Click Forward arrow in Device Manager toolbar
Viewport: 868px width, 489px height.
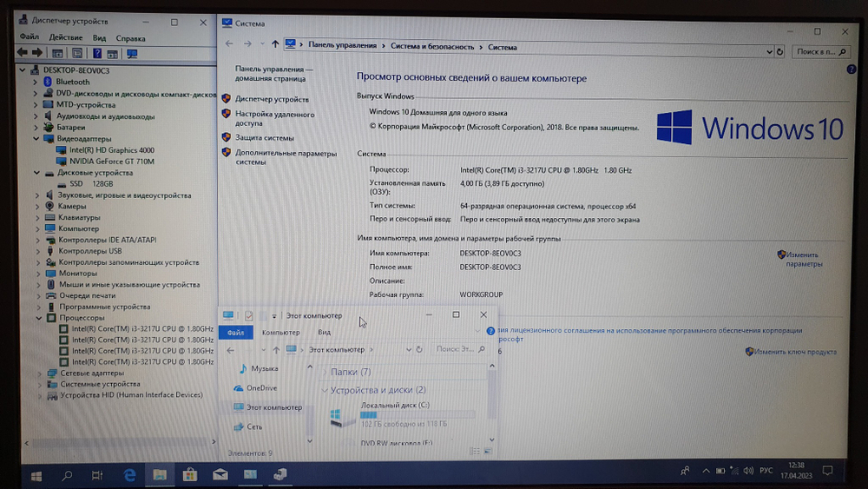click(x=37, y=53)
